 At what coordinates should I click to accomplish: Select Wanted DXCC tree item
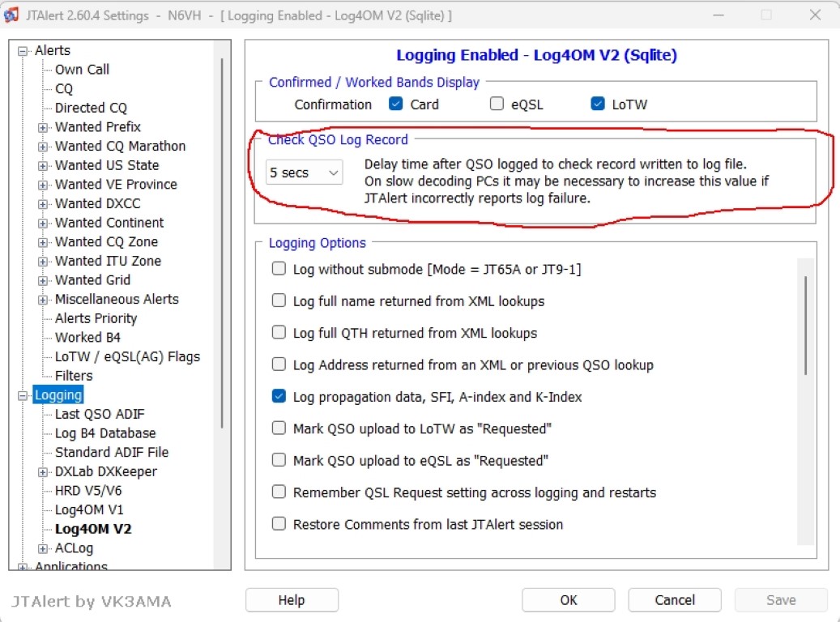[x=97, y=203]
